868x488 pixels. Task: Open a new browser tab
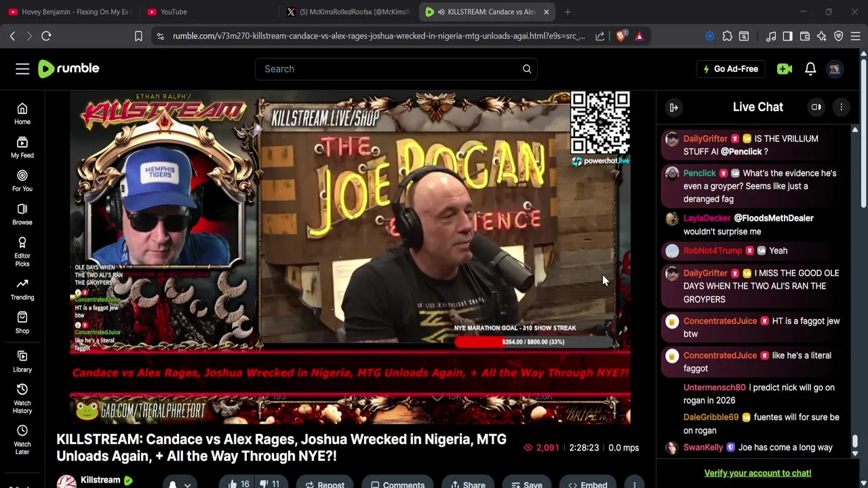click(x=568, y=12)
